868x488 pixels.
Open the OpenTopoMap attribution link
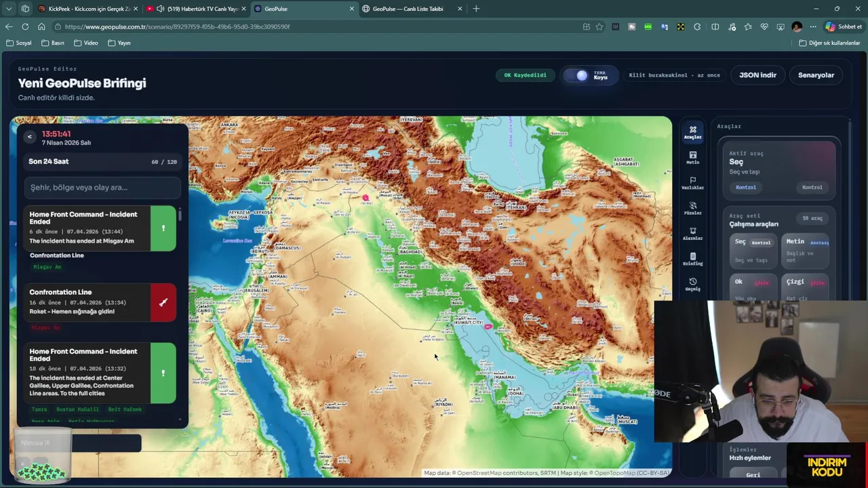click(621, 473)
